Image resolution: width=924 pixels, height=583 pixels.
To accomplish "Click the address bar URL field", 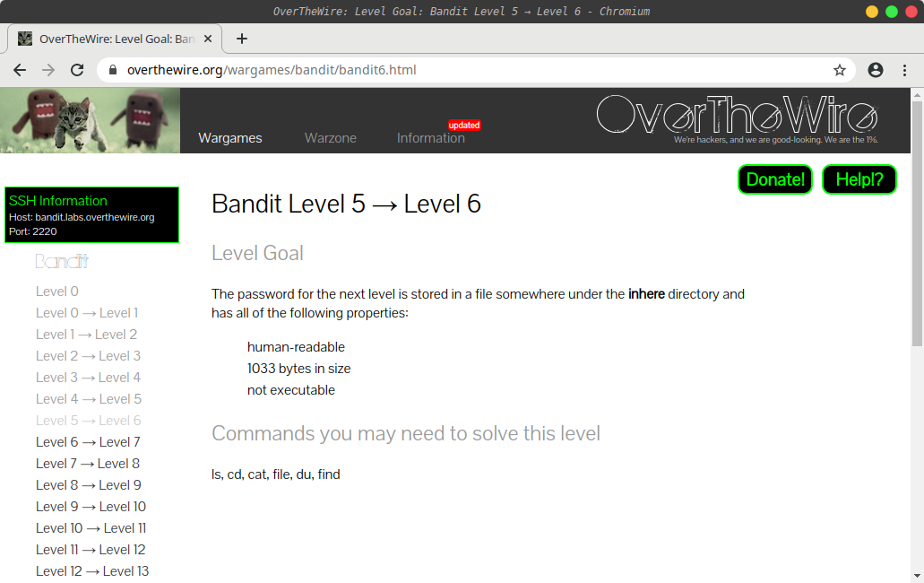I will coord(476,70).
